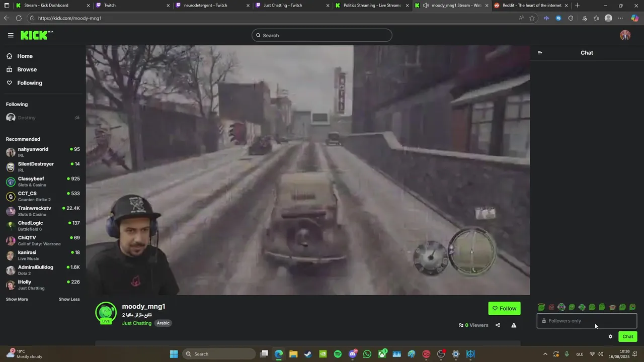The width and height of the screenshot is (644, 362).
Task: Follow the moody_mng1 channel
Action: (504, 308)
